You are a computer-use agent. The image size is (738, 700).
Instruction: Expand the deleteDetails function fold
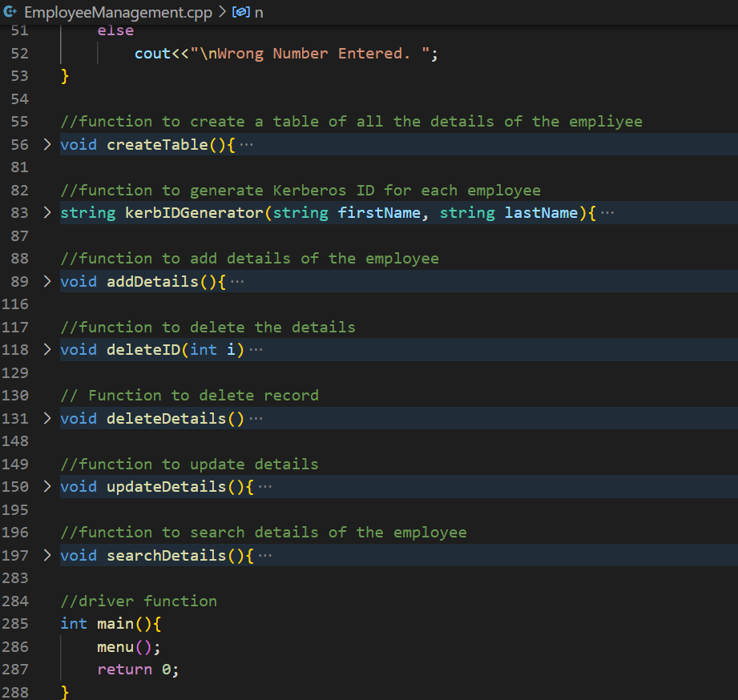[x=46, y=418]
